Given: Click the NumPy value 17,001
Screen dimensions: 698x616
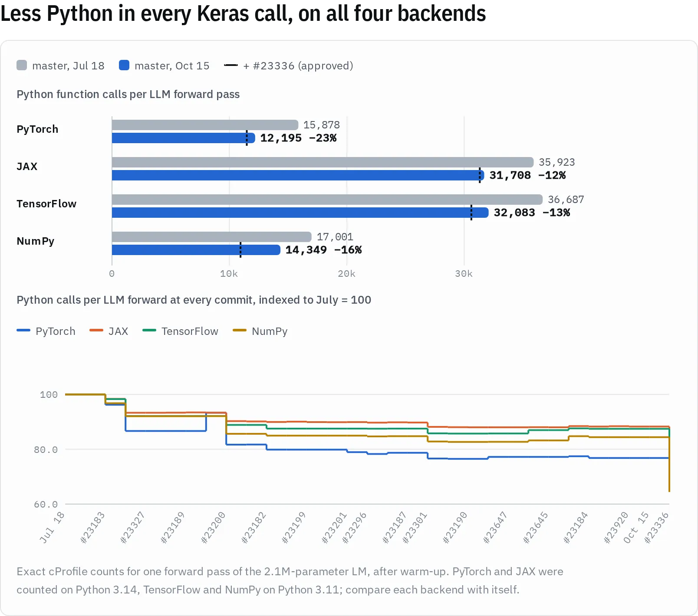Looking at the screenshot, I should [x=335, y=237].
